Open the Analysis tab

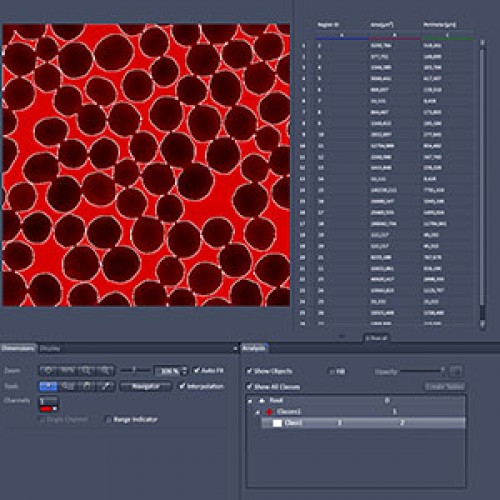coord(254,348)
